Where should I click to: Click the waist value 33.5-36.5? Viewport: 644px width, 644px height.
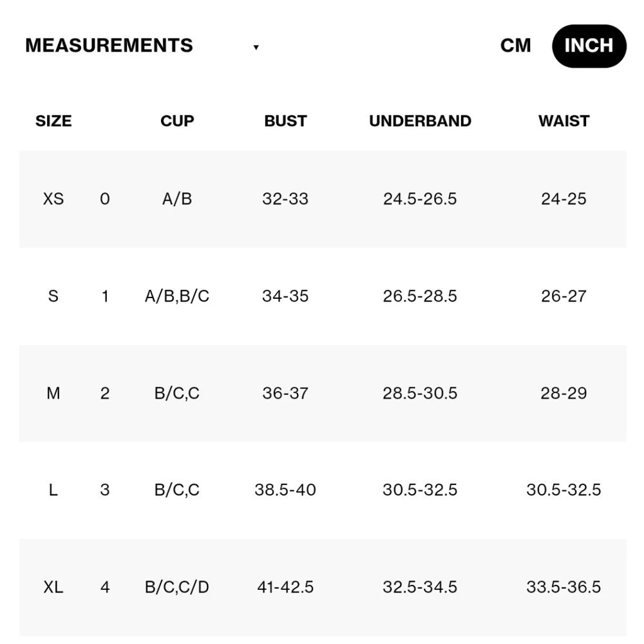point(564,587)
